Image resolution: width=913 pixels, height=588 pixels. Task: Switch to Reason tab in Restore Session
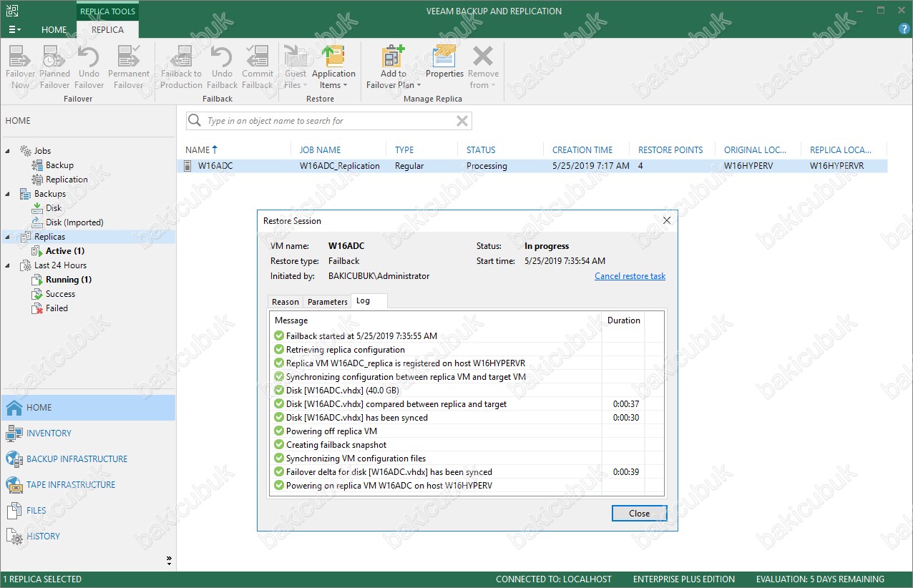pyautogui.click(x=285, y=302)
